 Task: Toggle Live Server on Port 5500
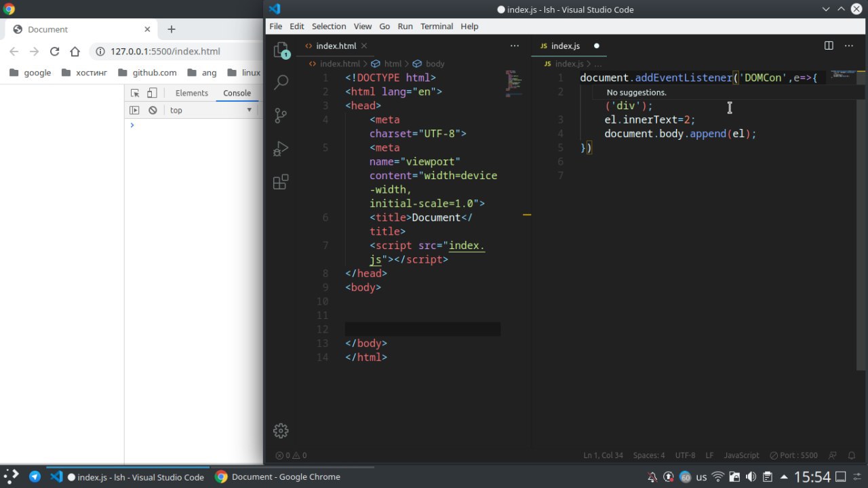[x=793, y=455]
